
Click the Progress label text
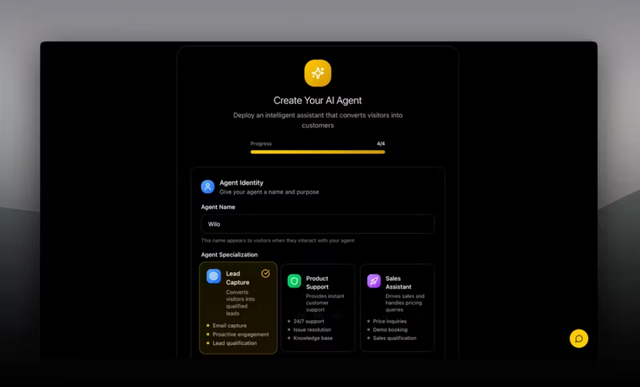click(261, 144)
